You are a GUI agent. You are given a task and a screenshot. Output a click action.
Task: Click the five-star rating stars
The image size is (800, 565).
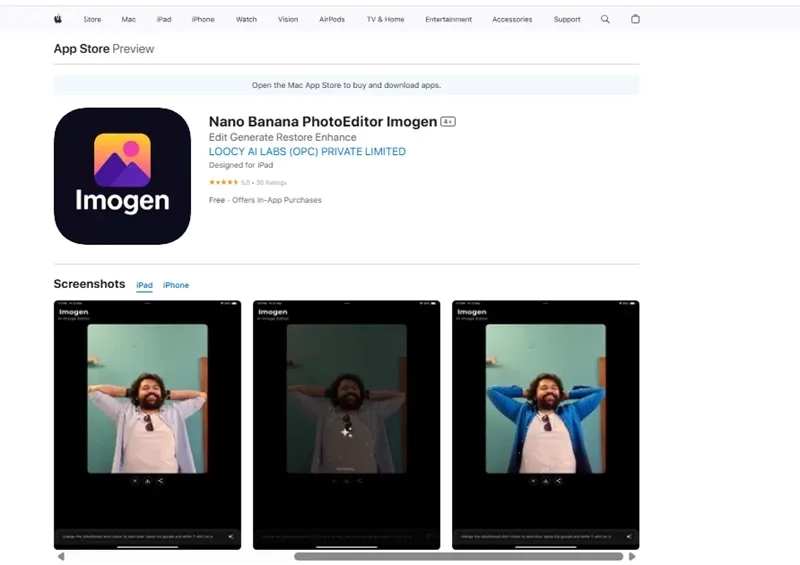coord(223,182)
